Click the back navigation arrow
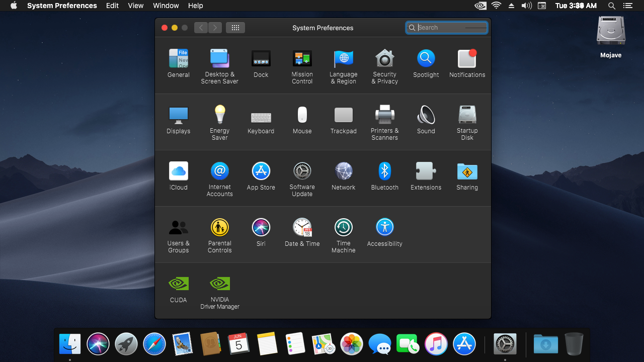 coord(201,28)
